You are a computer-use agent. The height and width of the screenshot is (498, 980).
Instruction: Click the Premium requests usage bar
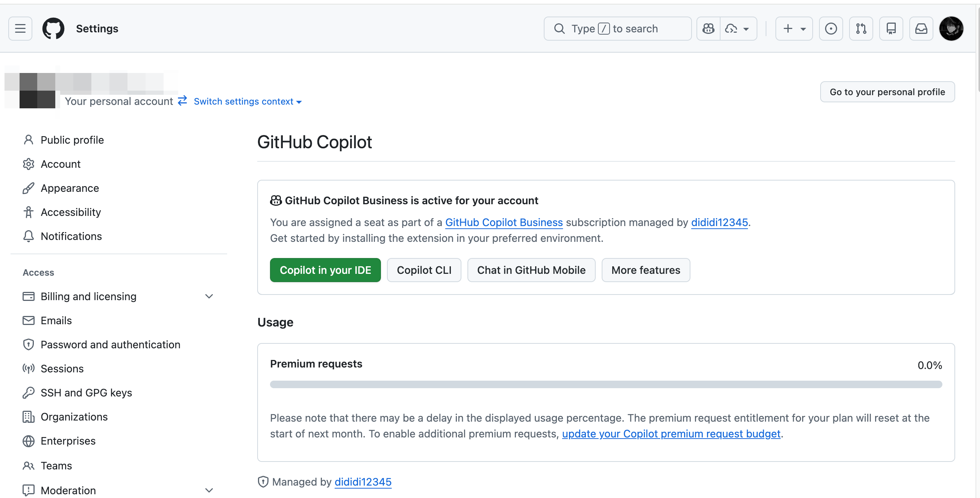coord(606,385)
